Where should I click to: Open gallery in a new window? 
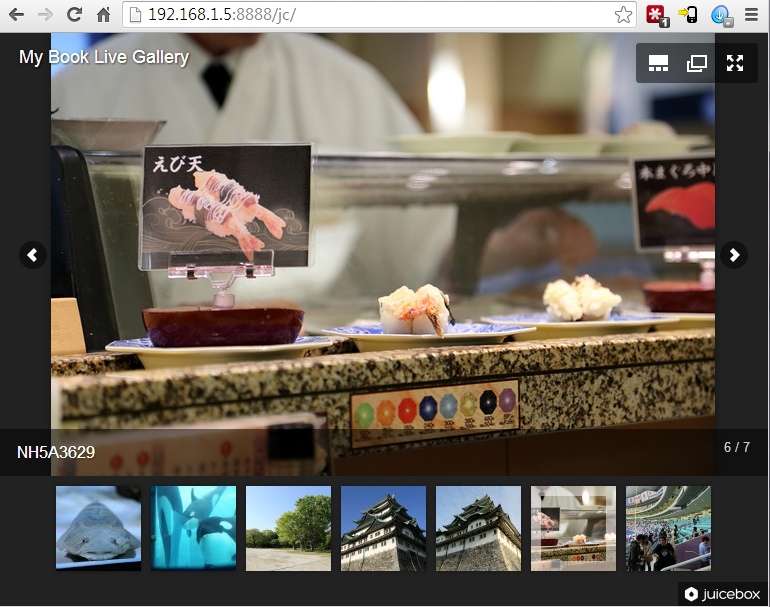[696, 63]
